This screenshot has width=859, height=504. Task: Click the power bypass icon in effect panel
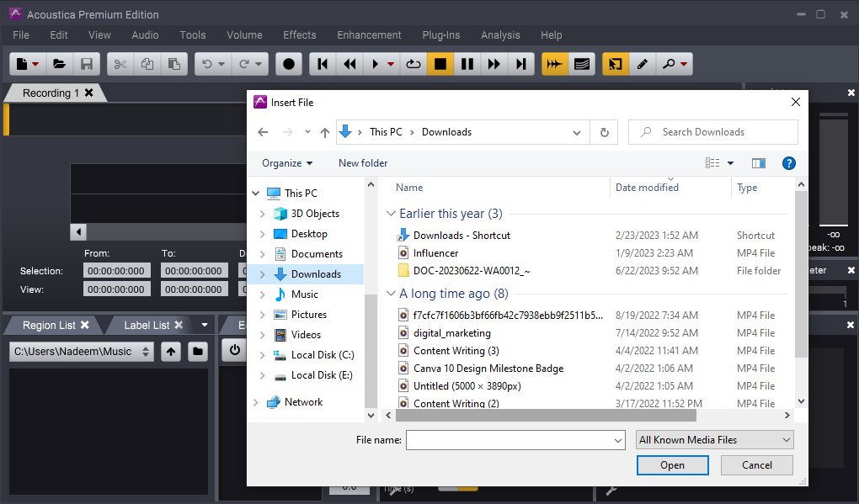(234, 350)
